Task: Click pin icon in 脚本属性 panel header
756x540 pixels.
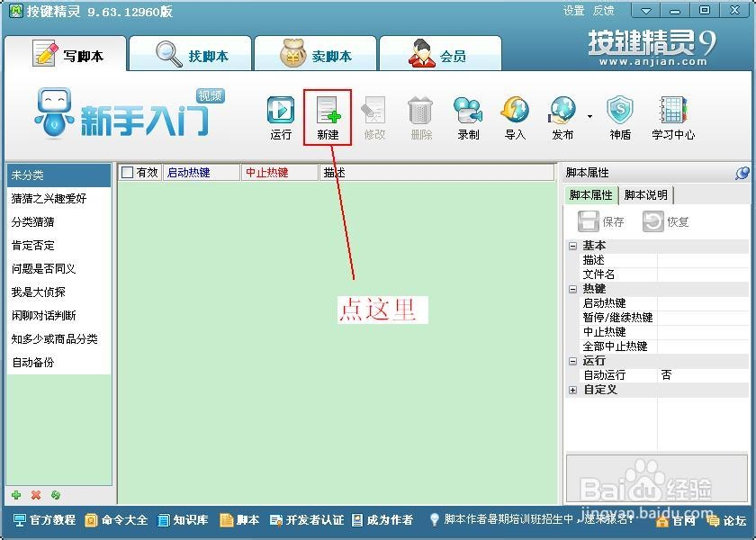Action: pos(742,173)
